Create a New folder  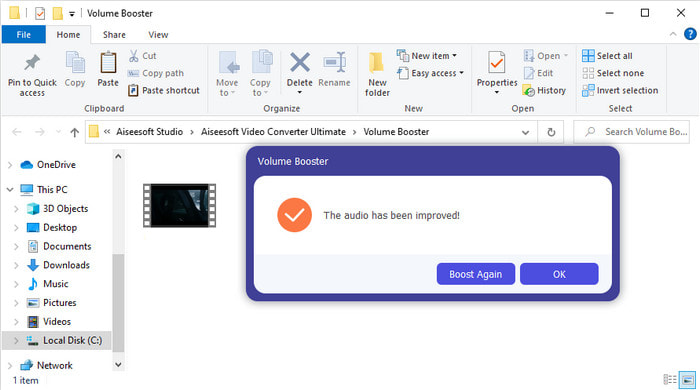377,74
